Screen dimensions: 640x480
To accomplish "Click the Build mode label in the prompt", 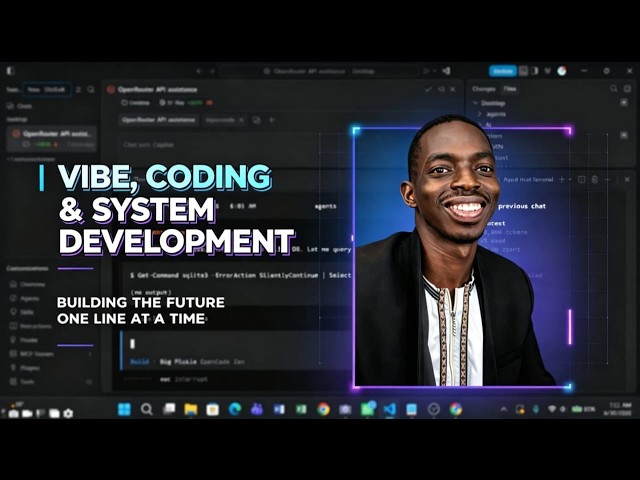I will point(139,362).
